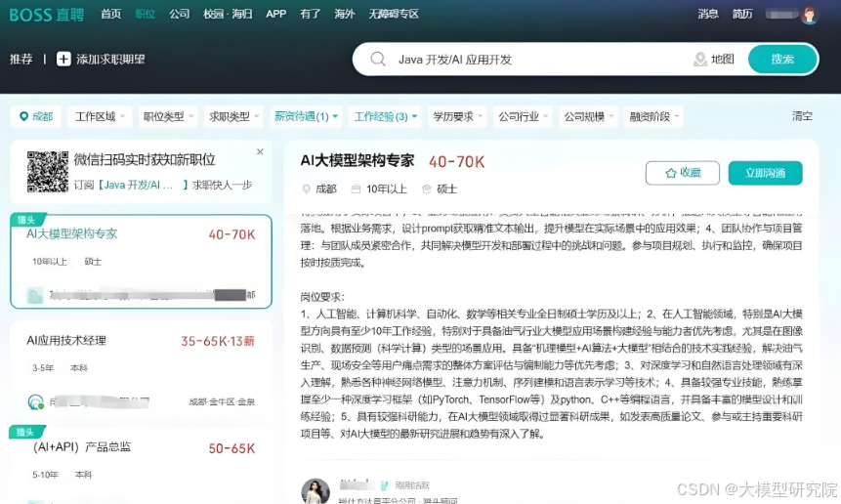
Task: Click company logo on AI大模型架构专家 card
Action: coord(35,295)
